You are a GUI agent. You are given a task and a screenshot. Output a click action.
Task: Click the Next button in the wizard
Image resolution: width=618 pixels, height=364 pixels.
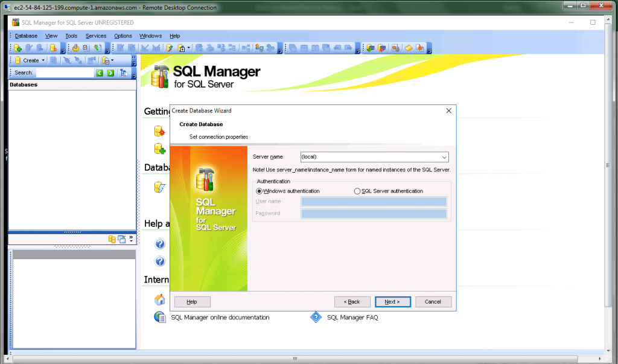pos(393,302)
